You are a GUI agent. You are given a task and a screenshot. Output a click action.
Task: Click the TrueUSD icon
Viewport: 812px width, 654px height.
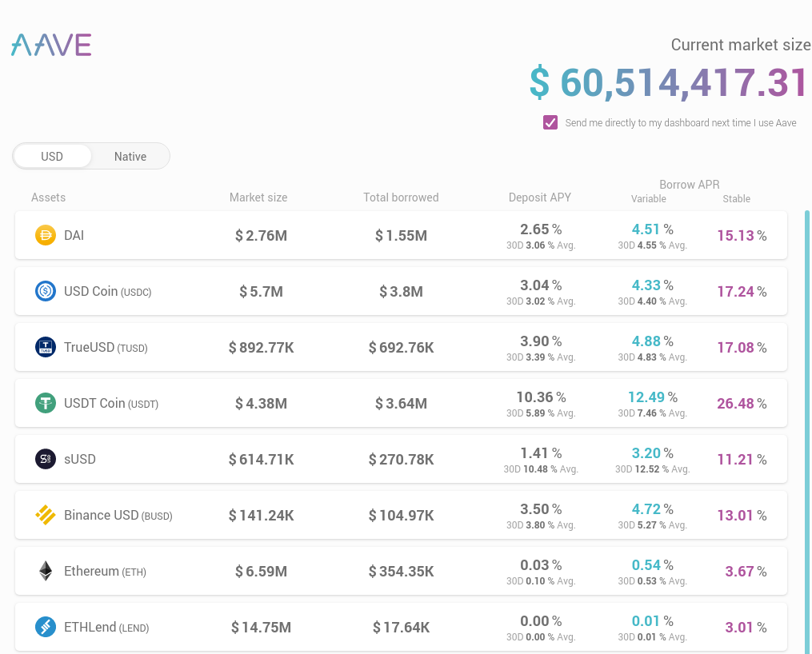tap(46, 347)
